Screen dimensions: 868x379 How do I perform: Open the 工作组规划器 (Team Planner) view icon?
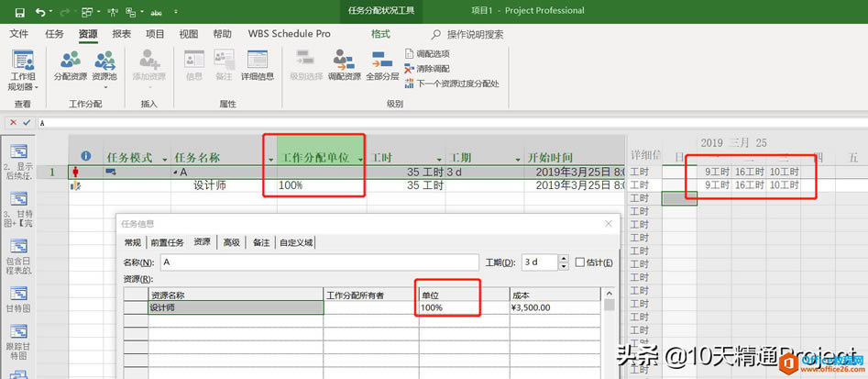22,70
